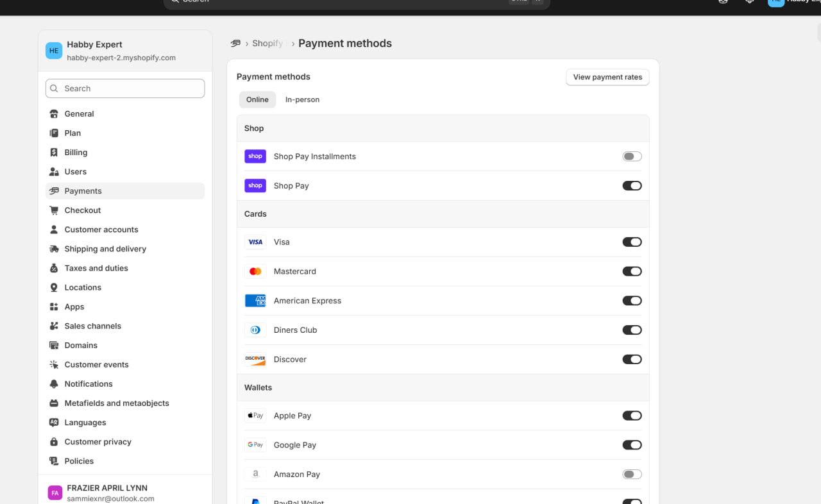Click the Taxes and duties icon

pos(54,268)
